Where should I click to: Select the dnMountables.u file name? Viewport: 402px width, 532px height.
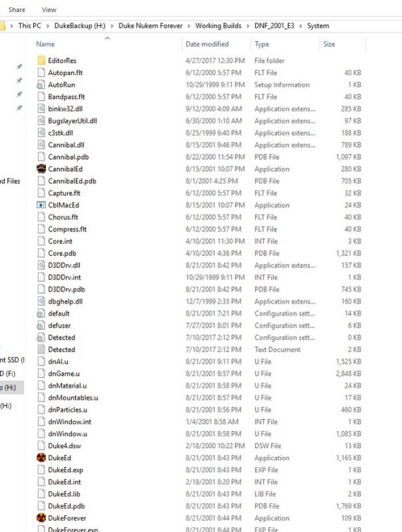pyautogui.click(x=73, y=398)
